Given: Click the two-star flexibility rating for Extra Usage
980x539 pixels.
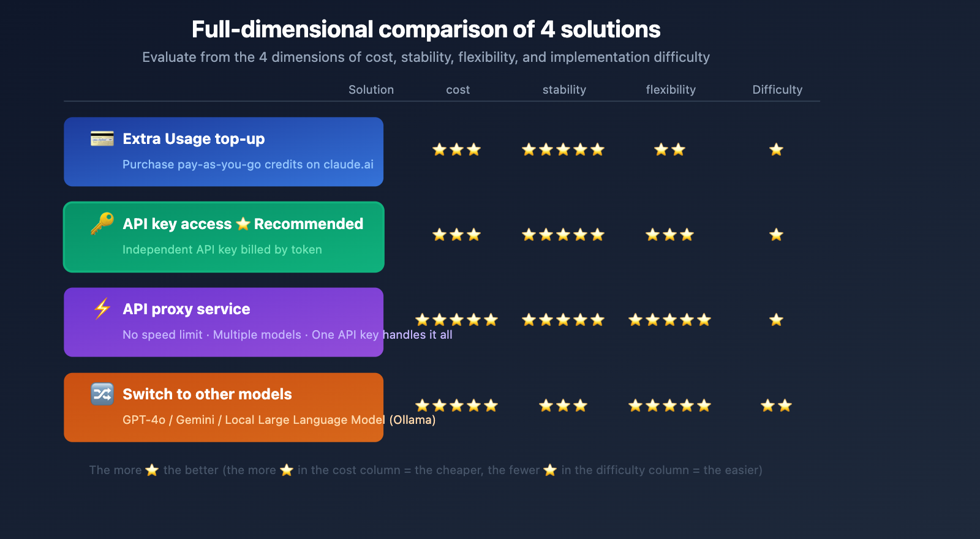Looking at the screenshot, I should (669, 149).
